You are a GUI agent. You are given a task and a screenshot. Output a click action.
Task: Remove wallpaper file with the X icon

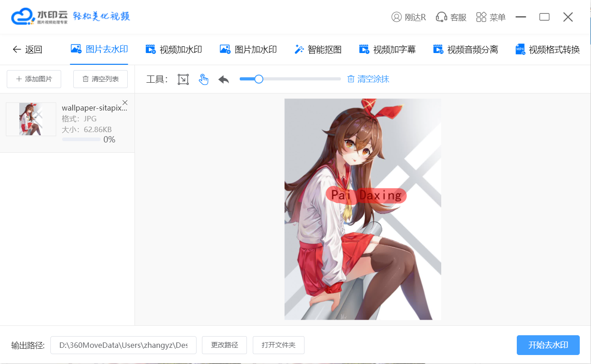click(125, 102)
